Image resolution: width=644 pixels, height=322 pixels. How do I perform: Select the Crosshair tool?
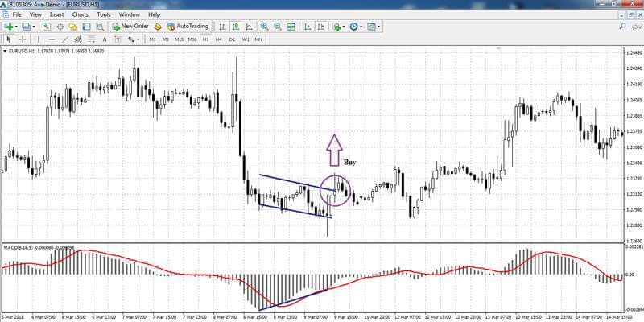[23, 39]
